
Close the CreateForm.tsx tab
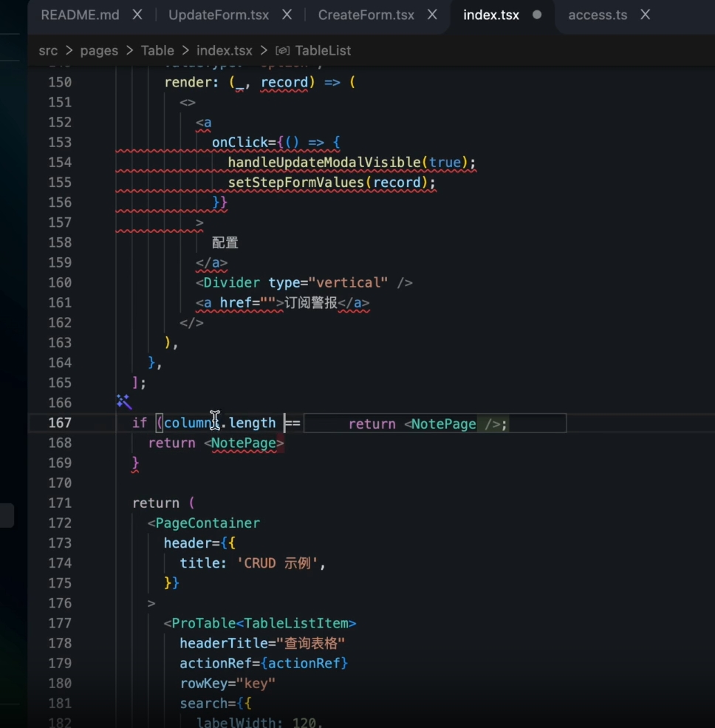433,15
